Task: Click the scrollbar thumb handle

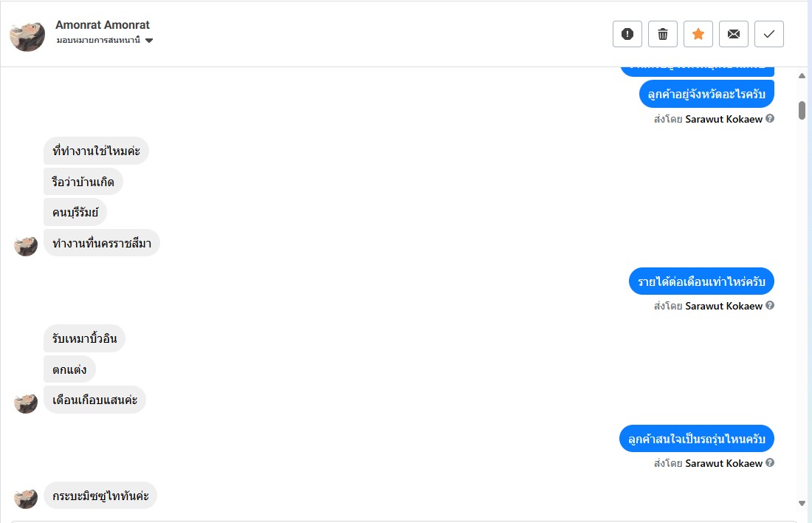Action: [802, 110]
